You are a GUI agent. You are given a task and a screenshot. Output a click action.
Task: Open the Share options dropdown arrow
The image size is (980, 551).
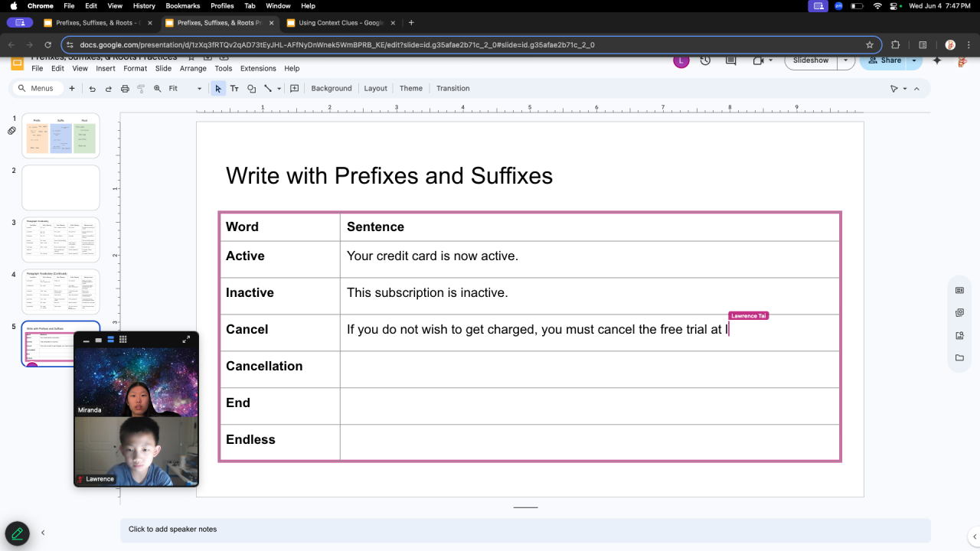(x=913, y=60)
